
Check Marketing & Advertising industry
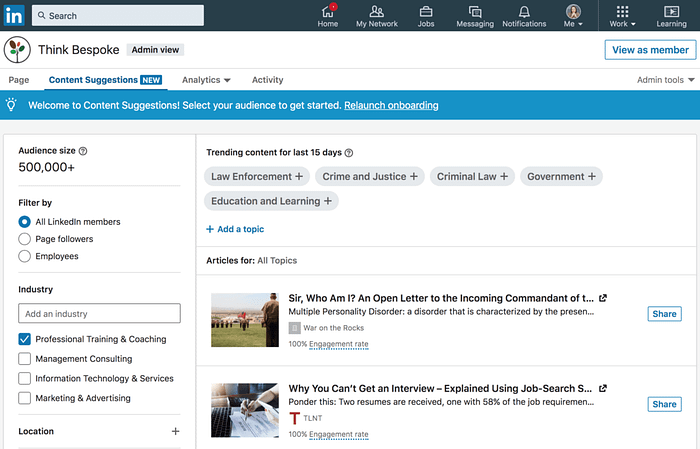point(25,398)
